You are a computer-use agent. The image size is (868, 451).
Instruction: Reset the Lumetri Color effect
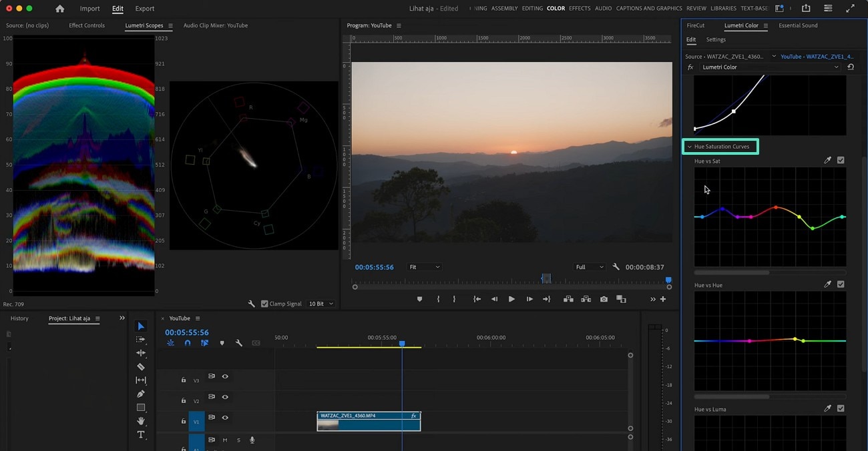(851, 67)
